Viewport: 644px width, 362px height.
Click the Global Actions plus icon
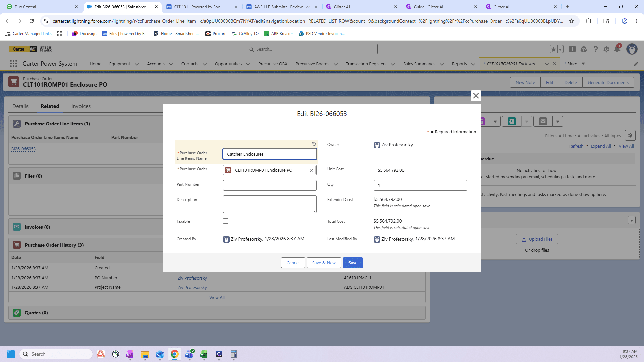572,49
